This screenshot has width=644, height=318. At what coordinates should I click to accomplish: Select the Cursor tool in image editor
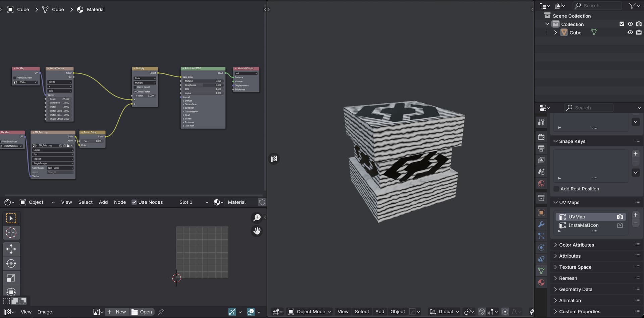coord(11,233)
